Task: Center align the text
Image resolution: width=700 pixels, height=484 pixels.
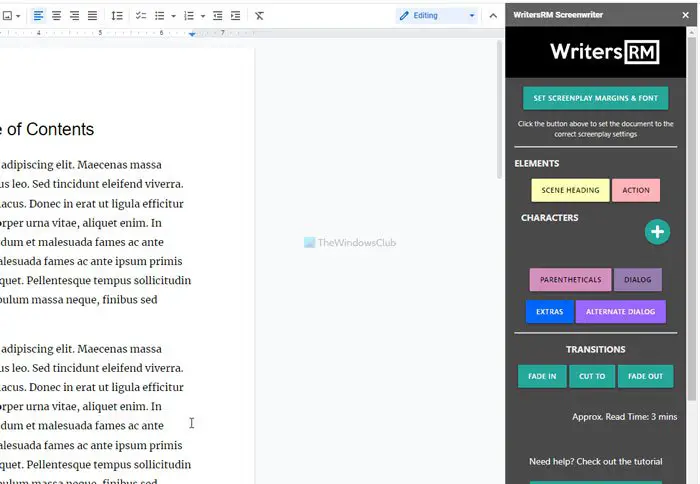Action: pyautogui.click(x=57, y=16)
